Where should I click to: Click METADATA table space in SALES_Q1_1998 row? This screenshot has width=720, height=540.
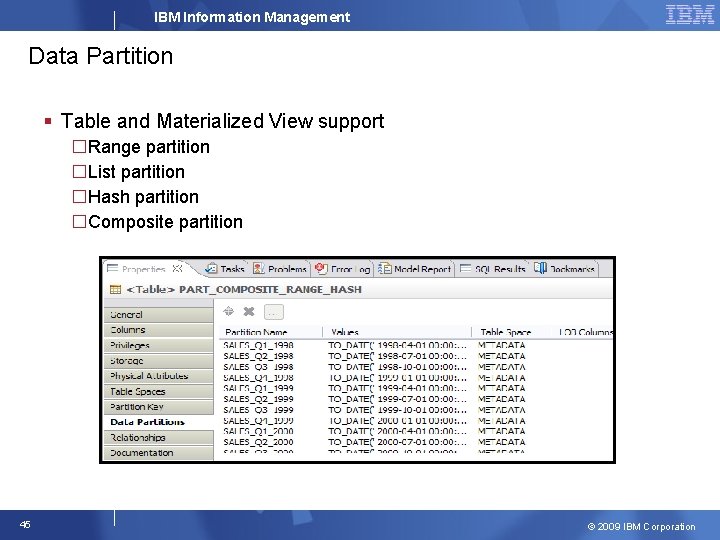501,345
